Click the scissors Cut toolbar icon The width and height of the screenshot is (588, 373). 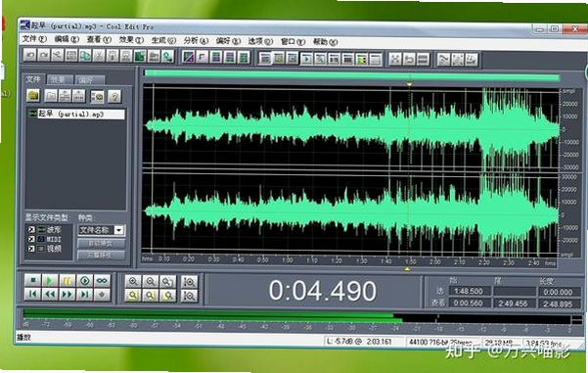tap(99, 56)
